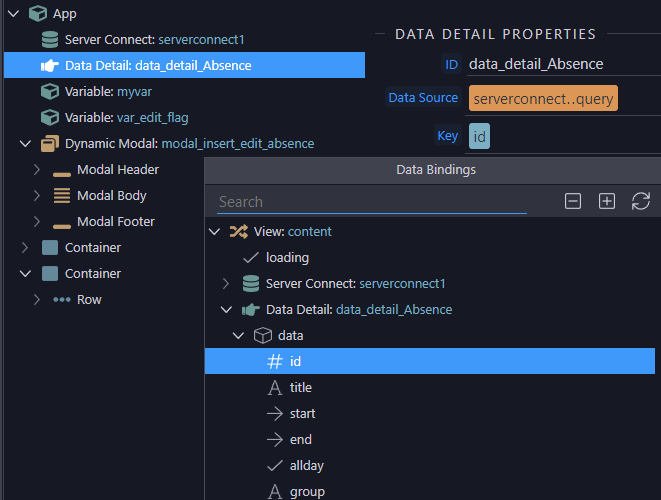Collapse Data Detail in Data Bindings
Screen dimensions: 661x500
point(226,310)
